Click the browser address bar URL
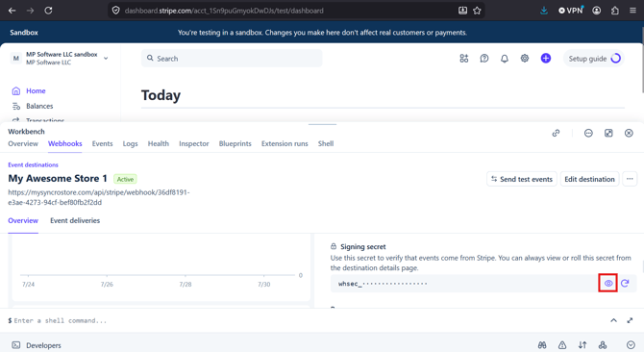The image size is (644, 352). 224,11
